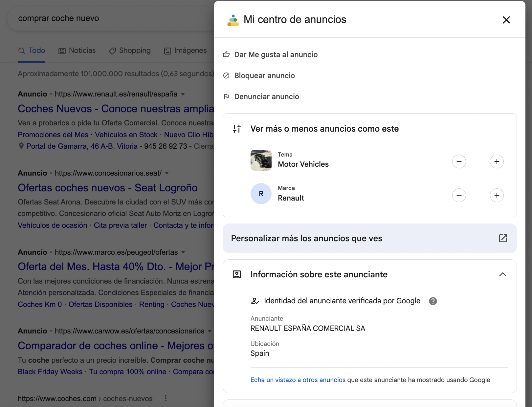Viewport: 532px width, 407px height.
Task: Open Vehículos de ocasión sitelink
Action: 53,225
